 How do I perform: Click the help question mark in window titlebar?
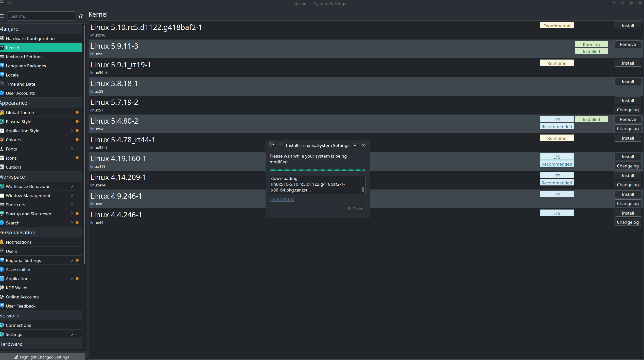tap(614, 3)
